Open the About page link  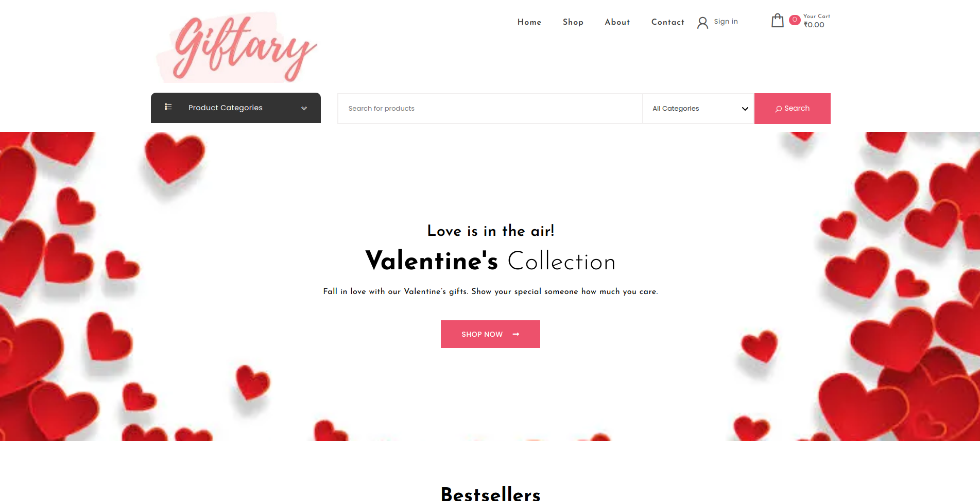click(x=617, y=22)
